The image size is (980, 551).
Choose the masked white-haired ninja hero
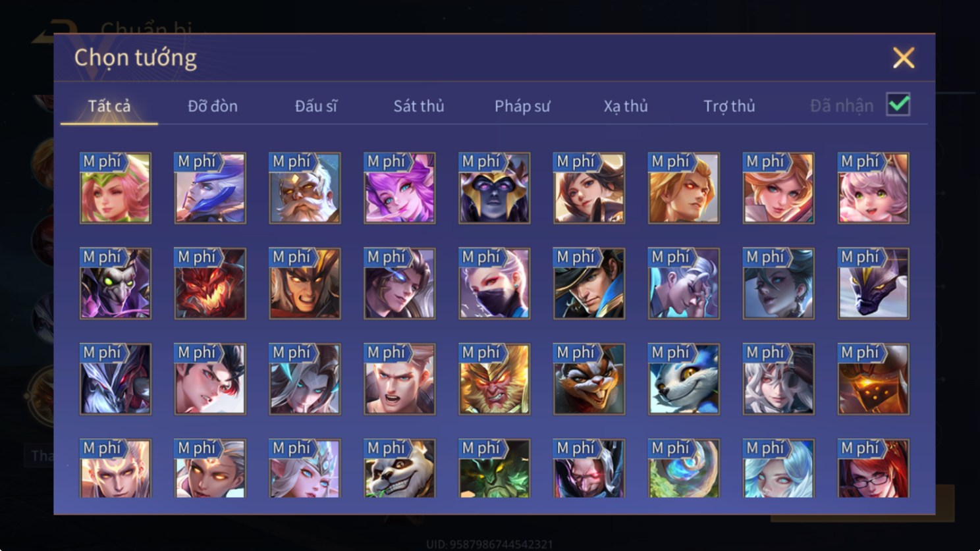495,284
